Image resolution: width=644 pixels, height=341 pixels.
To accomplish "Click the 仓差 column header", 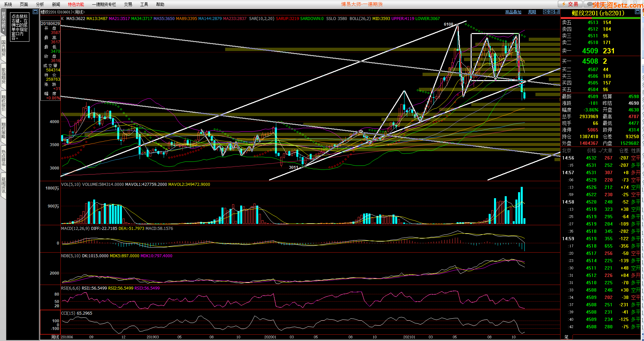I will tap(624, 150).
